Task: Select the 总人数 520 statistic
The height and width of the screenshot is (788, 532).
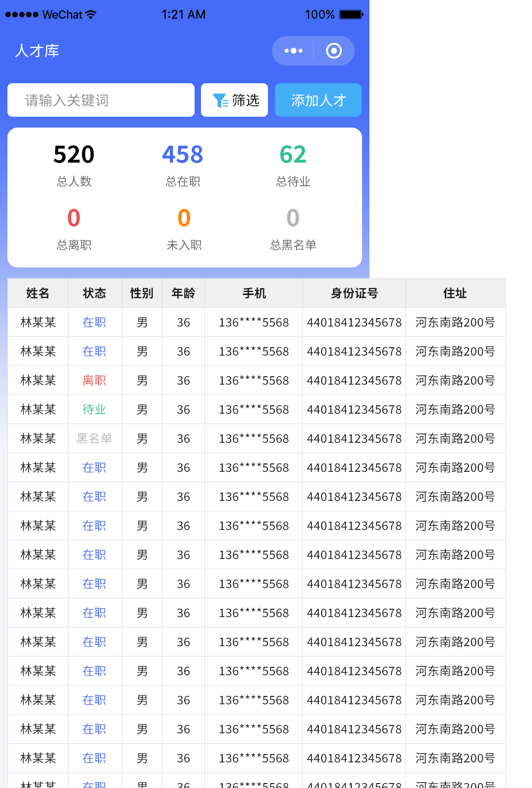Action: click(74, 165)
